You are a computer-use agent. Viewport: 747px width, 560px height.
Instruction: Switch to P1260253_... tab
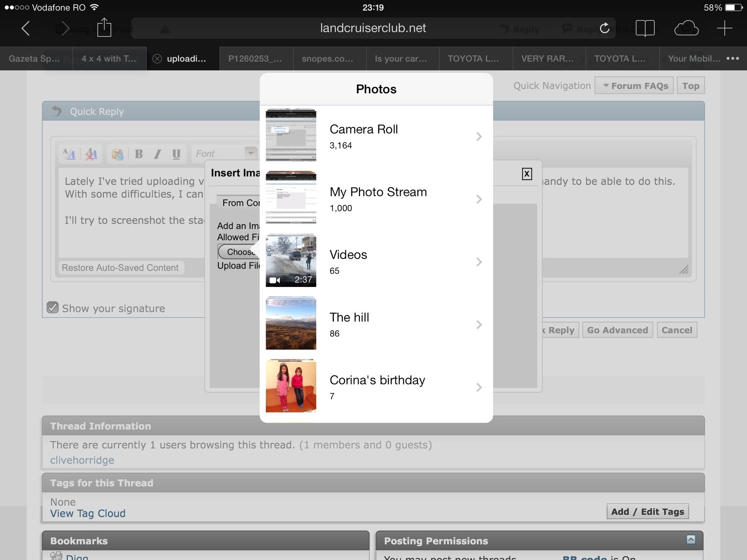[256, 59]
